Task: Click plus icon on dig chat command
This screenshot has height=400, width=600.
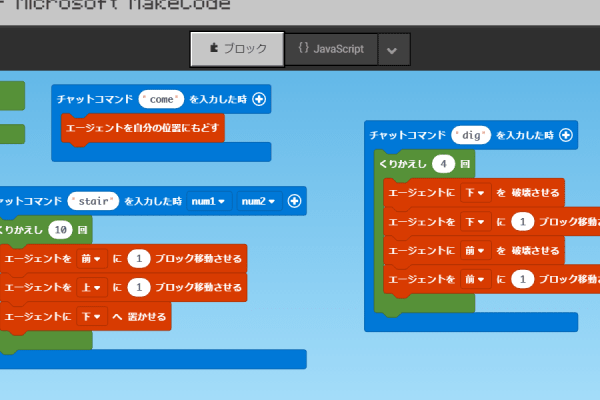Action: pos(566,135)
